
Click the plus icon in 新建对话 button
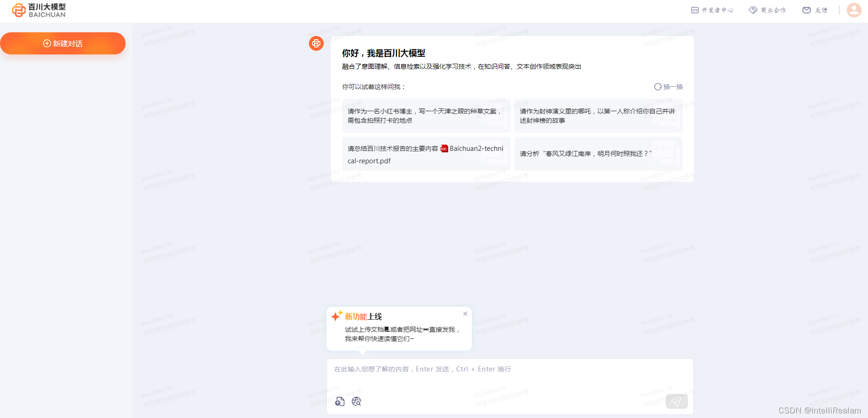(x=47, y=43)
